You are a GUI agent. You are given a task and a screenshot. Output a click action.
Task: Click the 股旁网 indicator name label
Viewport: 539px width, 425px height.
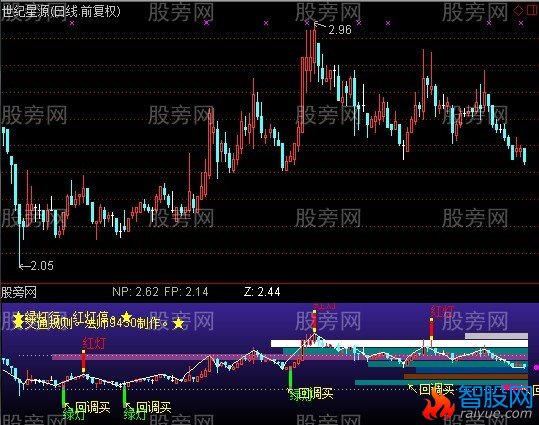pyautogui.click(x=19, y=292)
